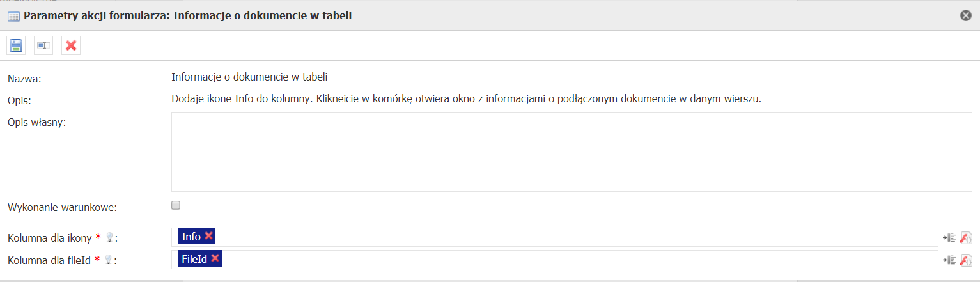The image size is (980, 282).
Task: Open function editor for Kolumna dla ikony
Action: [966, 238]
